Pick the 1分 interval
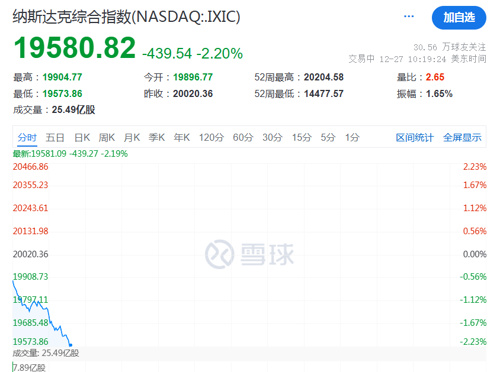 tap(352, 137)
